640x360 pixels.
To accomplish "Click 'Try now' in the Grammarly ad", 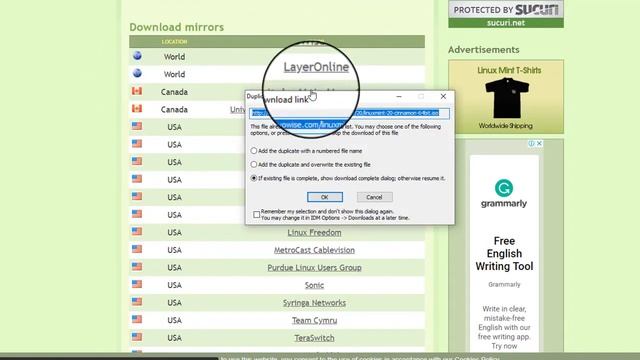I will 504,346.
